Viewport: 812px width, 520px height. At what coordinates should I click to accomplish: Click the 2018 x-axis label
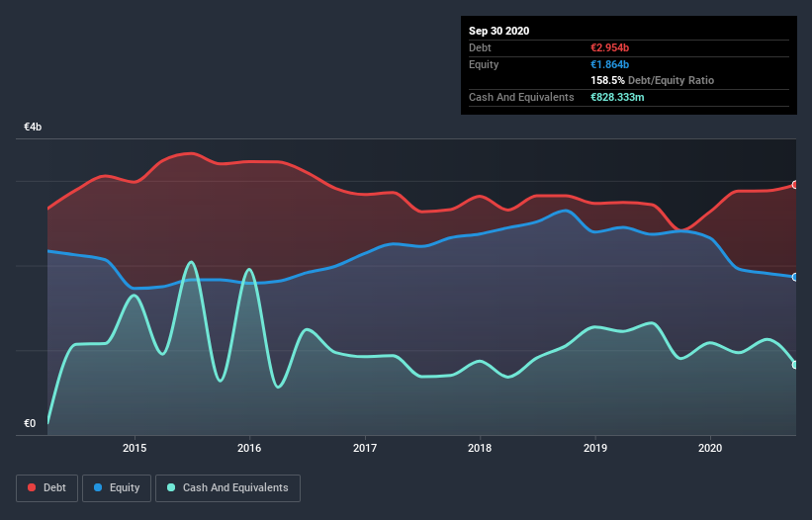(480, 448)
